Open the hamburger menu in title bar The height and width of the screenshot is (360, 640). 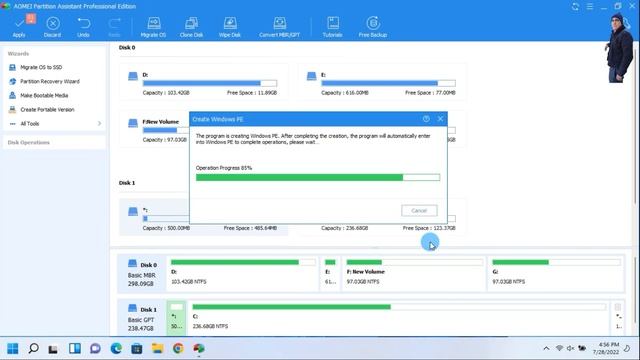pyautogui.click(x=590, y=7)
